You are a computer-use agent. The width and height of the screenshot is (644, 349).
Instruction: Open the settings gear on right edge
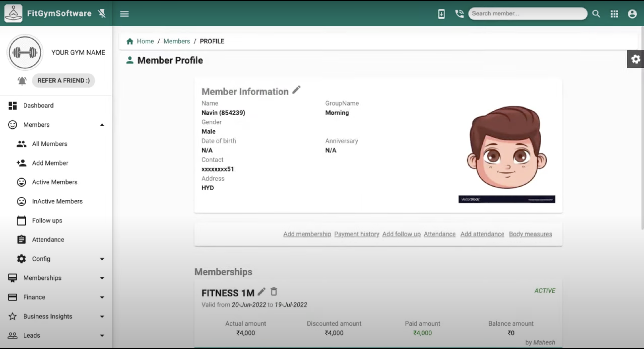point(636,59)
